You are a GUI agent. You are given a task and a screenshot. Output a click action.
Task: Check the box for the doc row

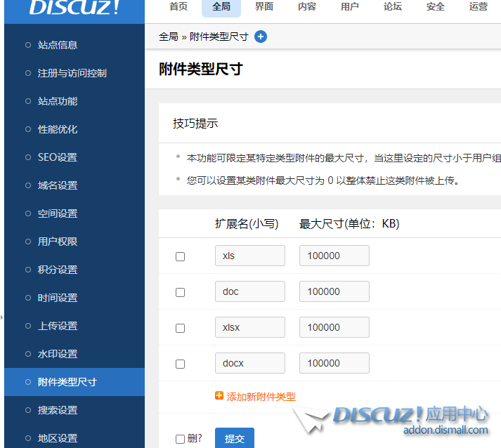point(180,292)
